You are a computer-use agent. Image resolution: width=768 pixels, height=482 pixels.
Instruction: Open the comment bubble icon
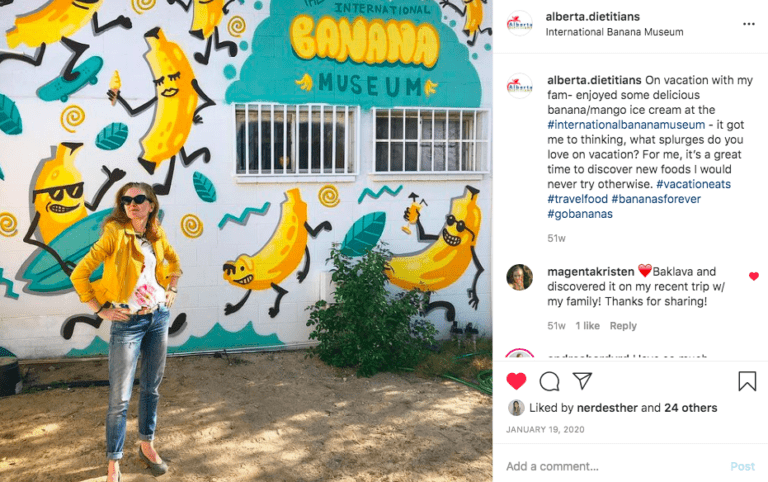(549, 381)
